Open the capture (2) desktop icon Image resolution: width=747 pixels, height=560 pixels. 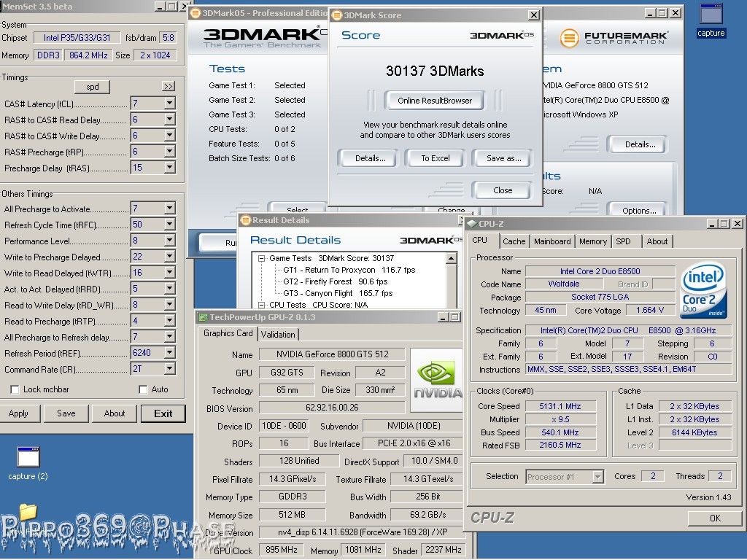tap(28, 463)
